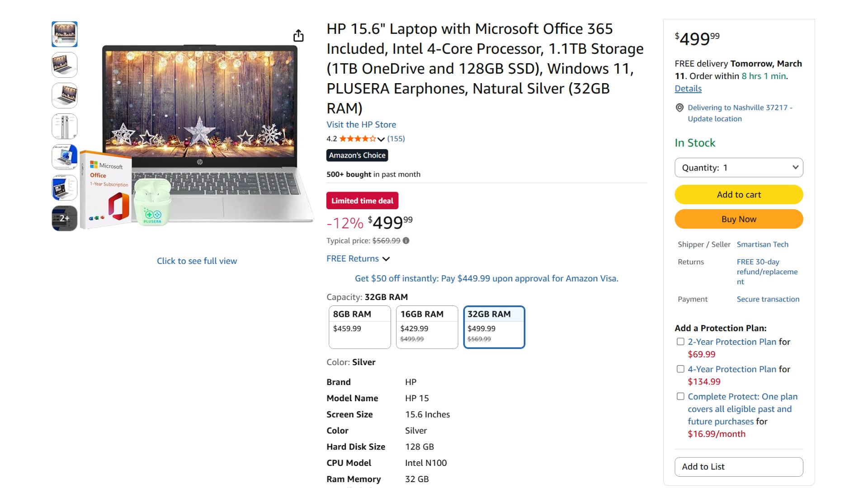This screenshot has width=868, height=488.
Task: Click the Limited time deal badge
Action: pyautogui.click(x=362, y=200)
